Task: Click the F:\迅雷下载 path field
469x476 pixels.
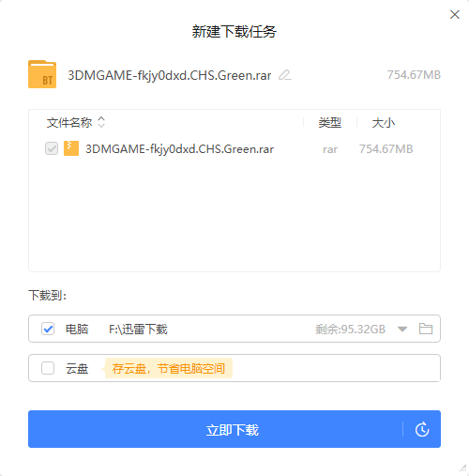Action: (138, 330)
